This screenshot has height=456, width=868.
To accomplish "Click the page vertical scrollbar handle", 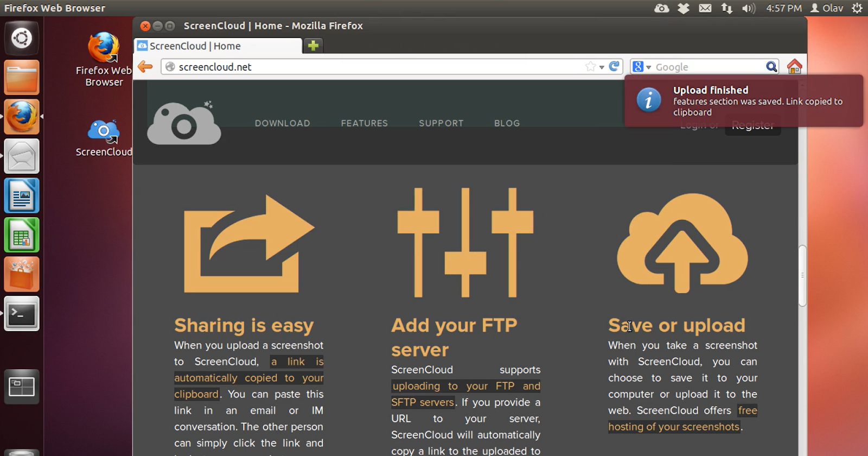I will [802, 276].
